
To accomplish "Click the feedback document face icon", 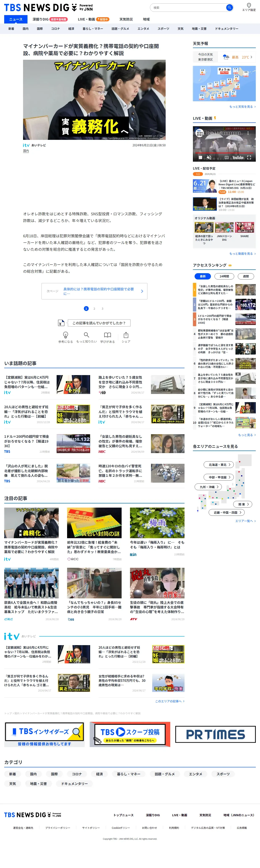I will [x=61, y=323].
